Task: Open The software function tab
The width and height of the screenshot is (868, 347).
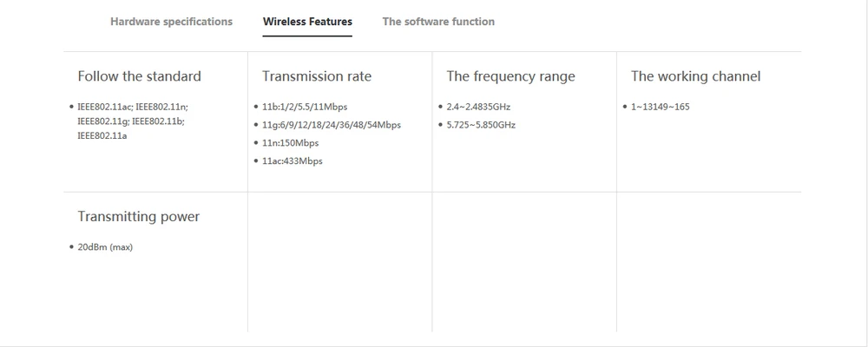Action: point(438,22)
